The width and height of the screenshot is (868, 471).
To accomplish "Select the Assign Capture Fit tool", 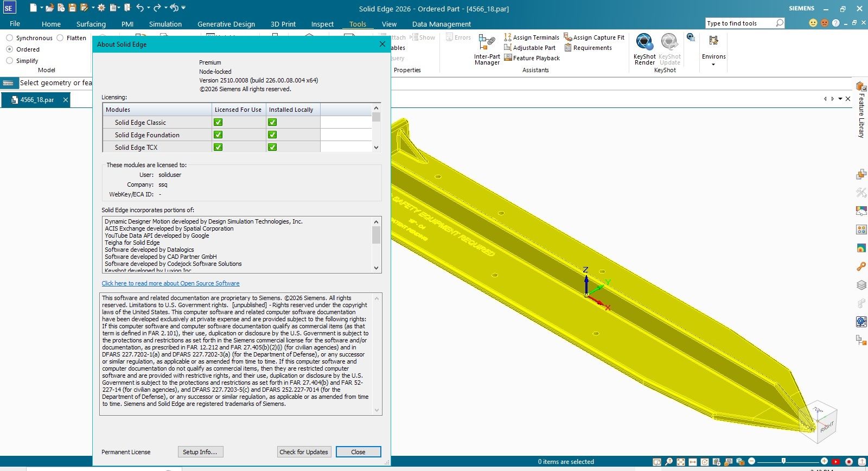I will tap(594, 37).
